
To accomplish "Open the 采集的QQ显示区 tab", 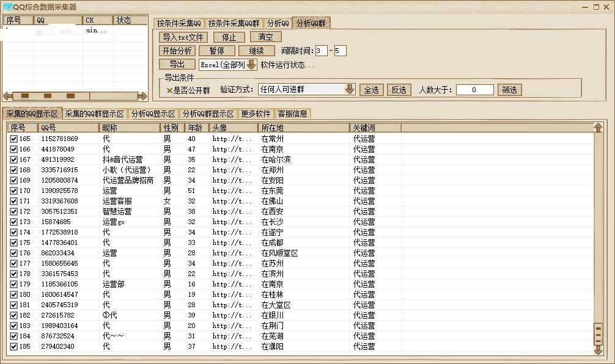I will [32, 114].
